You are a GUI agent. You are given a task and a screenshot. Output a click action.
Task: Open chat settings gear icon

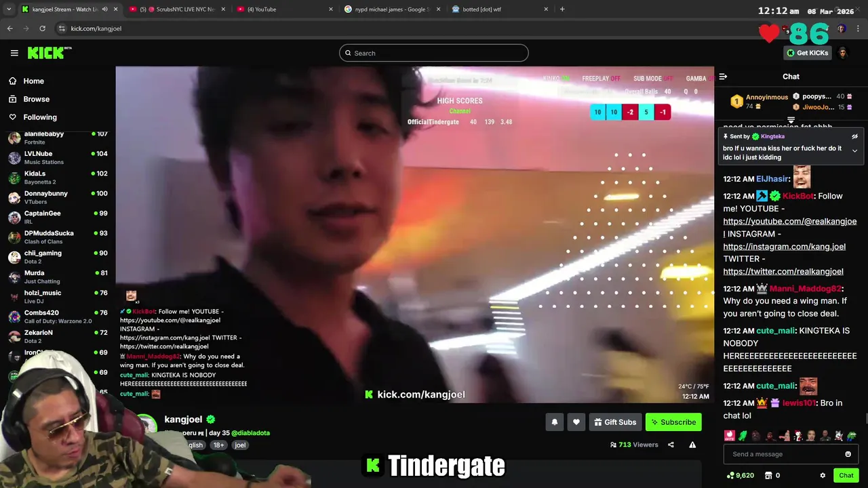(823, 476)
